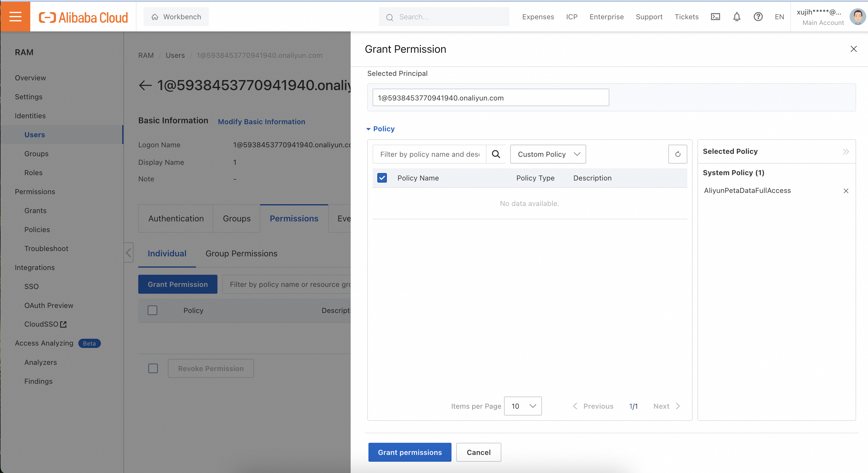Open Policies in the sidebar

tap(37, 230)
